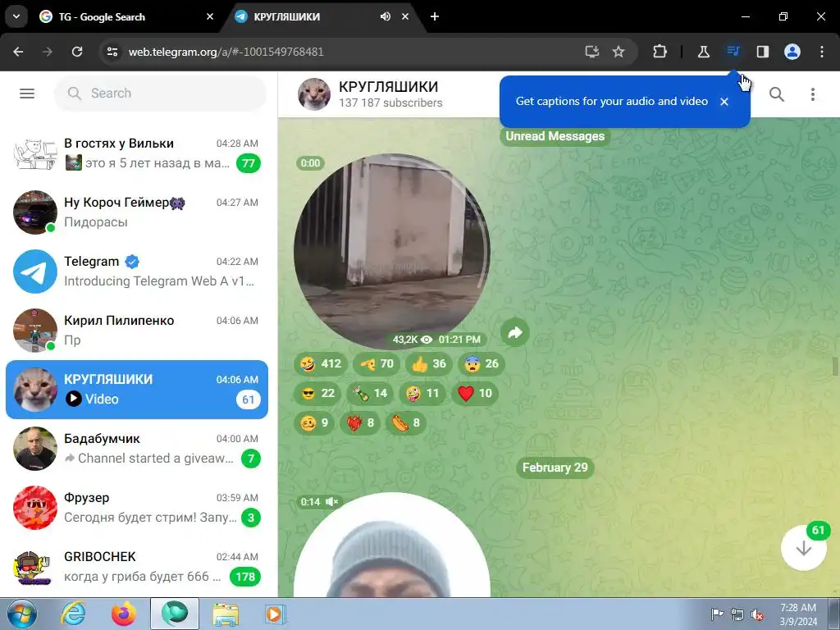
Task: Toggle the pinching hand reaction 70
Action: coord(377,363)
